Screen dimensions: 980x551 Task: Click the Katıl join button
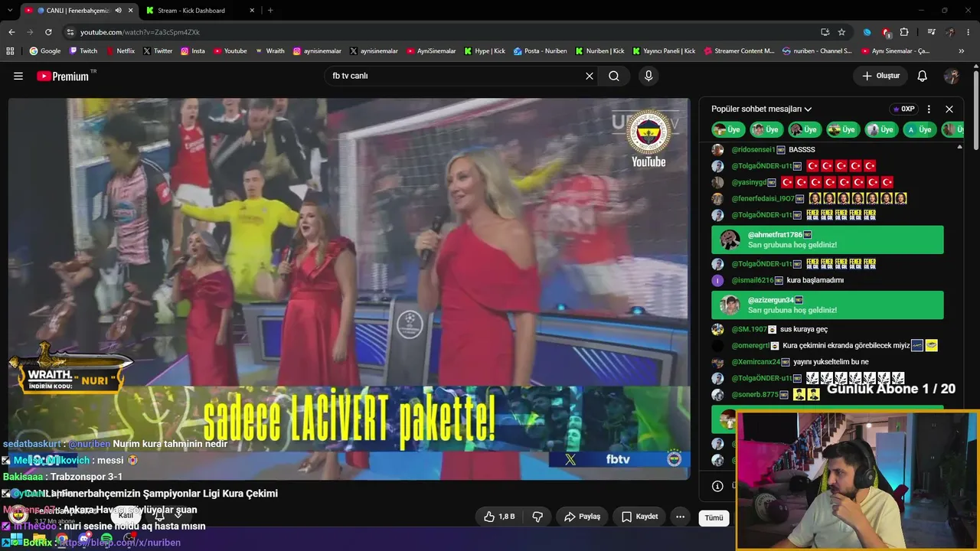(x=126, y=515)
